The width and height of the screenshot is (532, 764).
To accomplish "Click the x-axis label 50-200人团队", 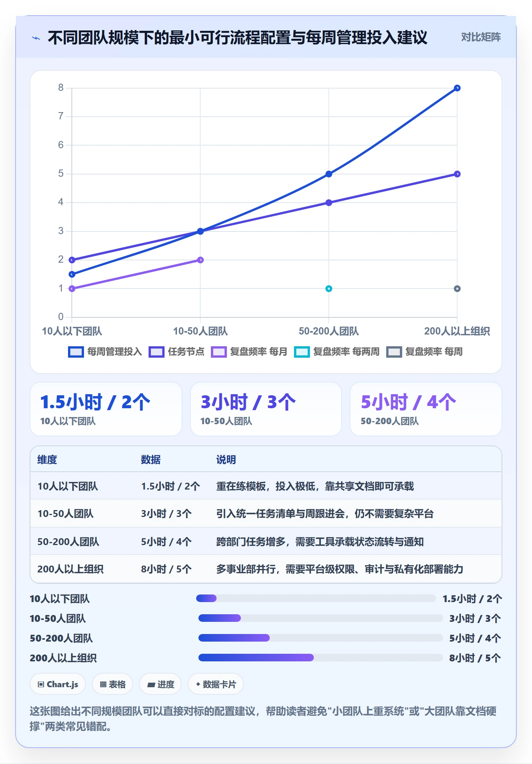I will pyautogui.click(x=329, y=331).
